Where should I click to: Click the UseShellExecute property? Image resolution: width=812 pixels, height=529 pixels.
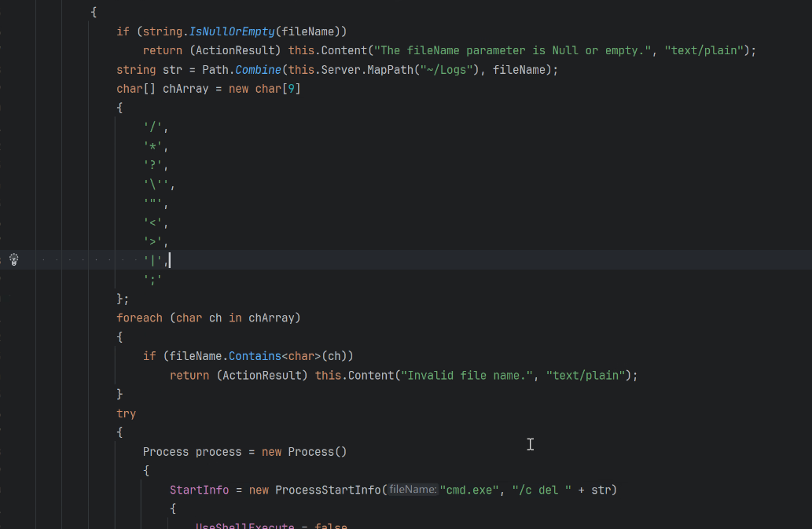pos(244,525)
